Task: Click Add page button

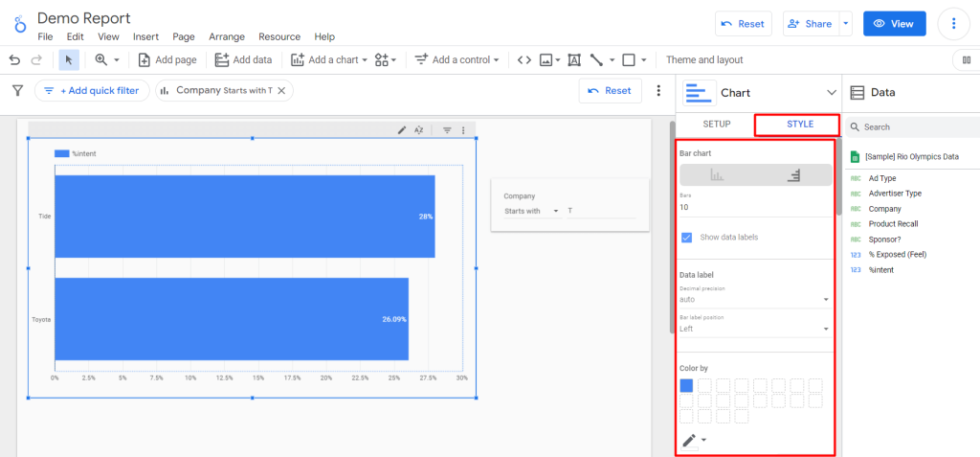Action: tap(167, 60)
